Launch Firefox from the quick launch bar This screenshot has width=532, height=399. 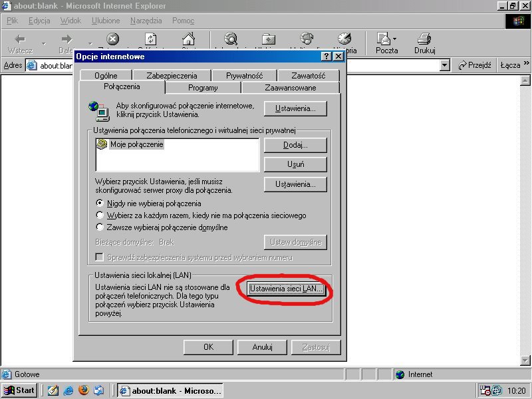pyautogui.click(x=84, y=390)
